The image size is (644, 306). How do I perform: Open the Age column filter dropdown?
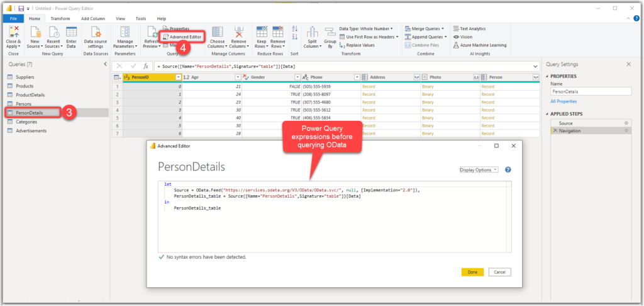pyautogui.click(x=237, y=77)
